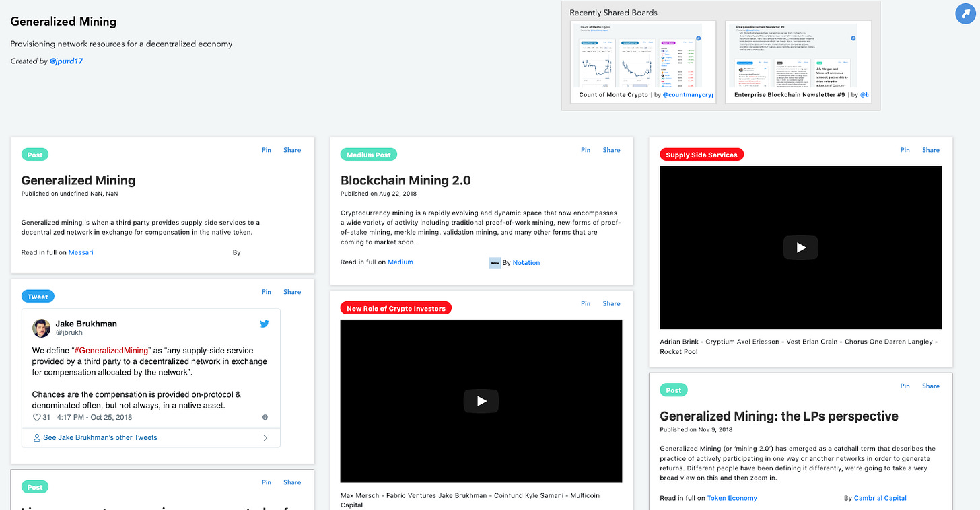
Task: Share the Supply Side Services card
Action: click(931, 150)
